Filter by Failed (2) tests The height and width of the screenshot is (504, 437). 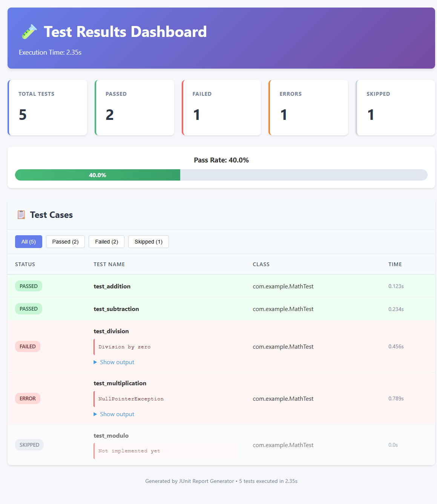(106, 242)
